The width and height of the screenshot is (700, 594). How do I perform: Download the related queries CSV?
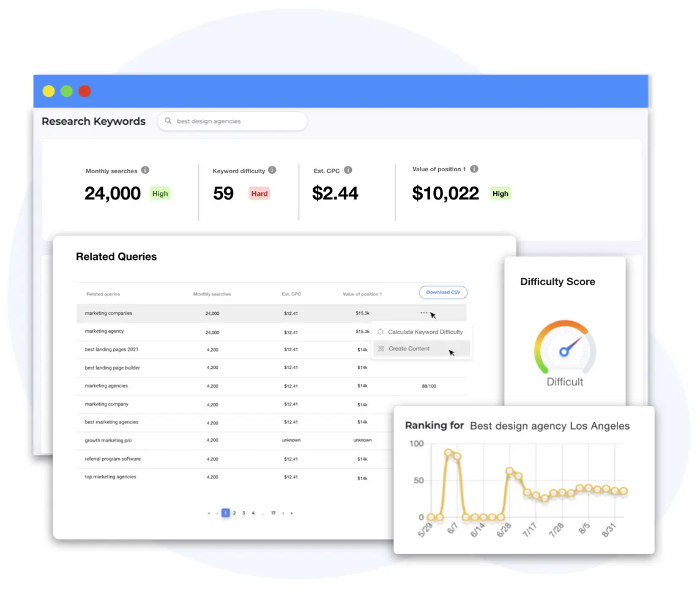[443, 292]
